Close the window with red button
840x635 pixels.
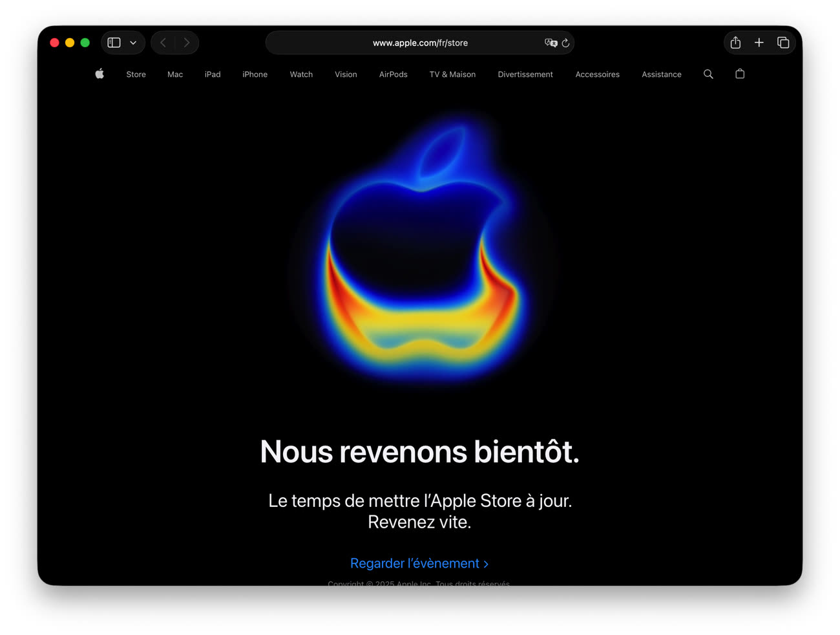55,43
